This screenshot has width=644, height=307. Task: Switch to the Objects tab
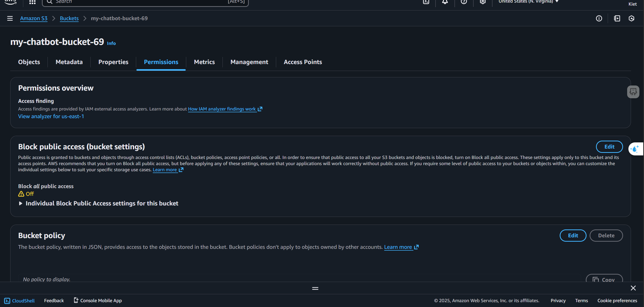tap(29, 62)
